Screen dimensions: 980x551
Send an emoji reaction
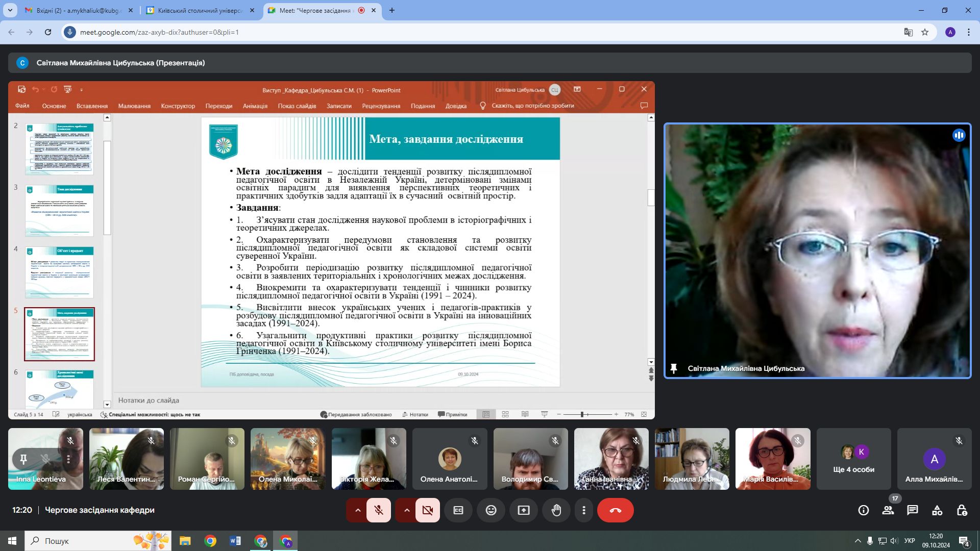coord(491,510)
